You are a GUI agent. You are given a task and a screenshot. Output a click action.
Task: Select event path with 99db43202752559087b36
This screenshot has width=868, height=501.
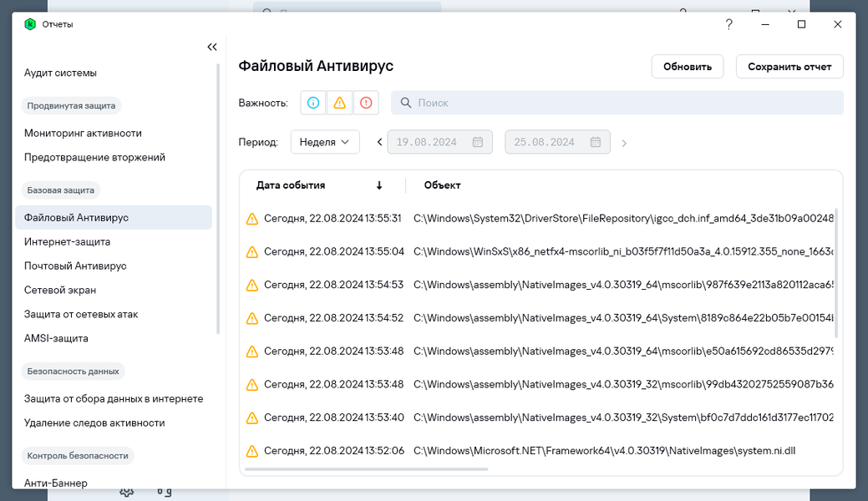(623, 385)
